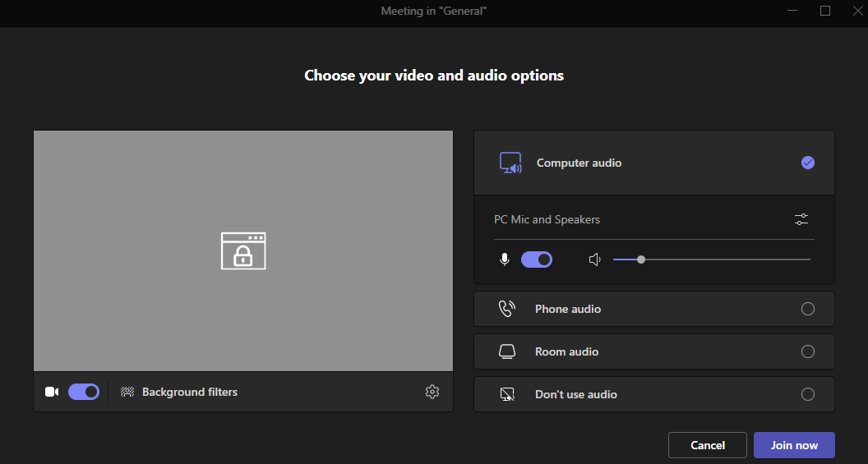Click the Phone audio label
This screenshot has height=464, width=868.
568,309
